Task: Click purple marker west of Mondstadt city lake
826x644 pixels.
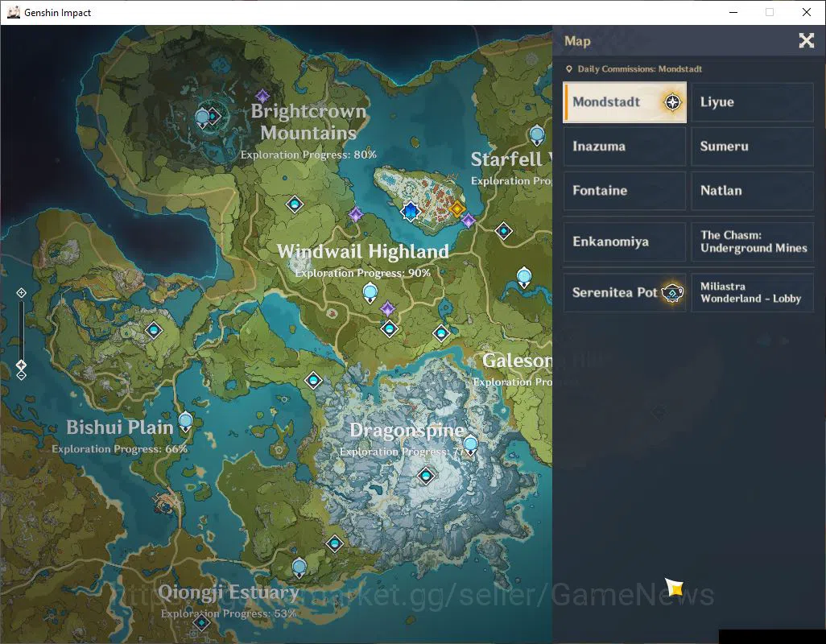Action: pyautogui.click(x=356, y=214)
